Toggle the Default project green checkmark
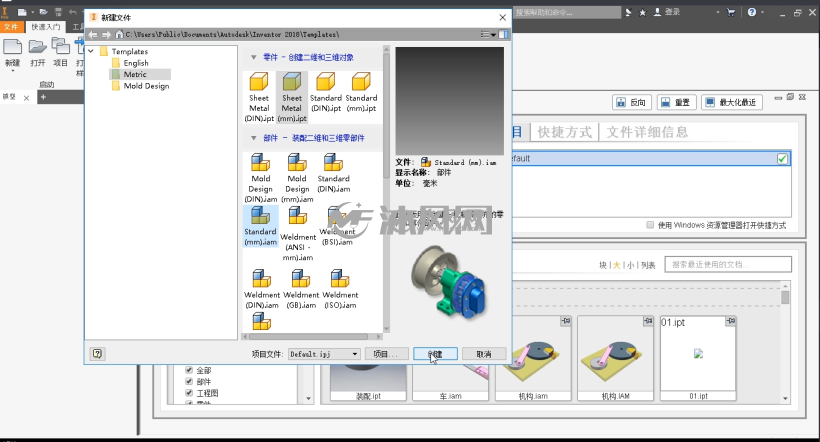The height and width of the screenshot is (442, 820). [x=782, y=158]
